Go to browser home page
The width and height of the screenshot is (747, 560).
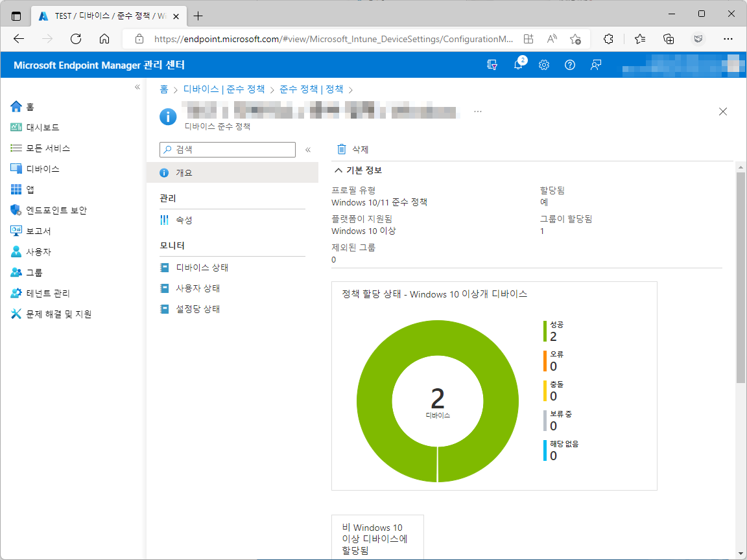[x=104, y=39]
